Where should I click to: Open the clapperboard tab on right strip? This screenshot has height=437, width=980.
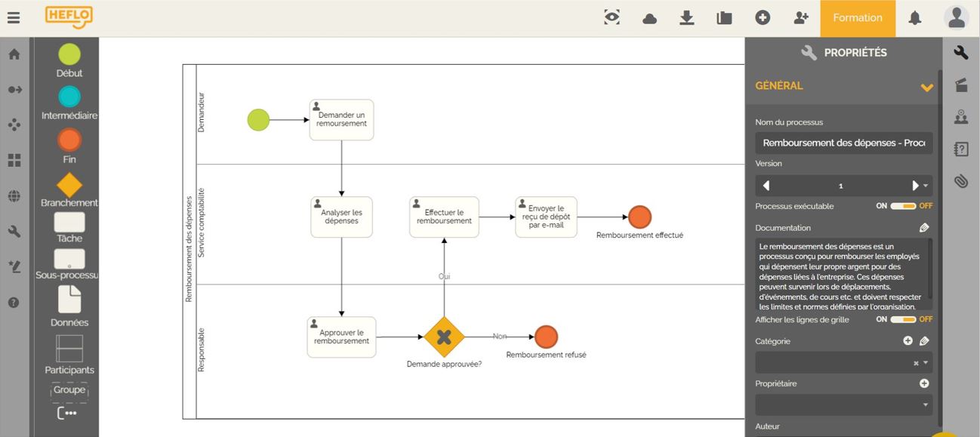point(961,85)
